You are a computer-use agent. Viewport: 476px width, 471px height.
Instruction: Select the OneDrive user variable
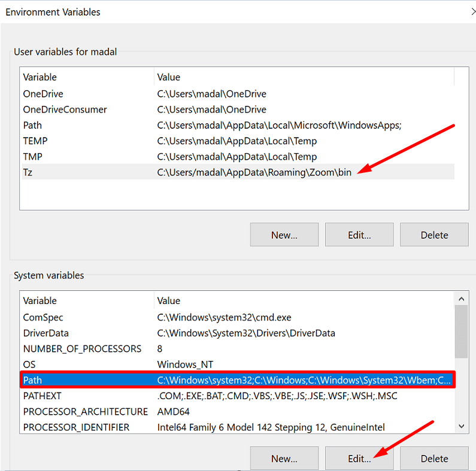pyautogui.click(x=238, y=94)
